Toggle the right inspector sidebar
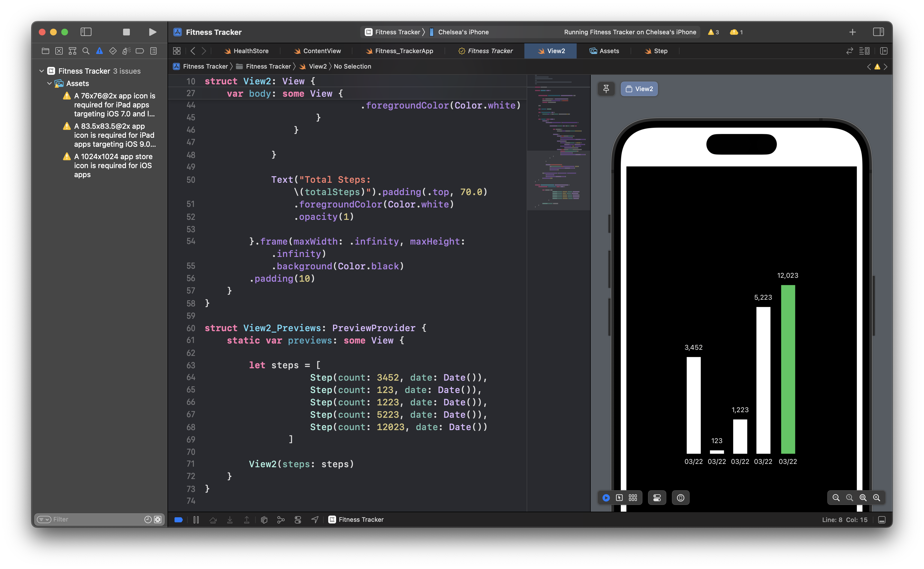924x569 pixels. (878, 32)
